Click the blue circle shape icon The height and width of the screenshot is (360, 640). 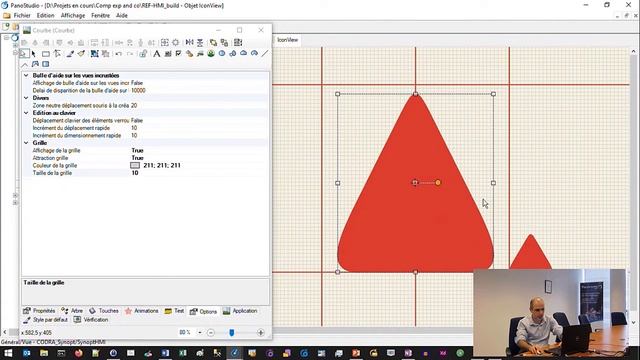[222, 53]
